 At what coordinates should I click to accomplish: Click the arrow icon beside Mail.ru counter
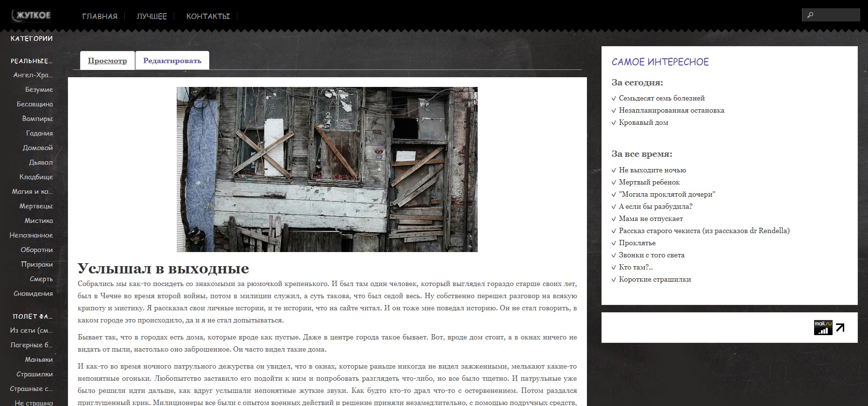840,328
